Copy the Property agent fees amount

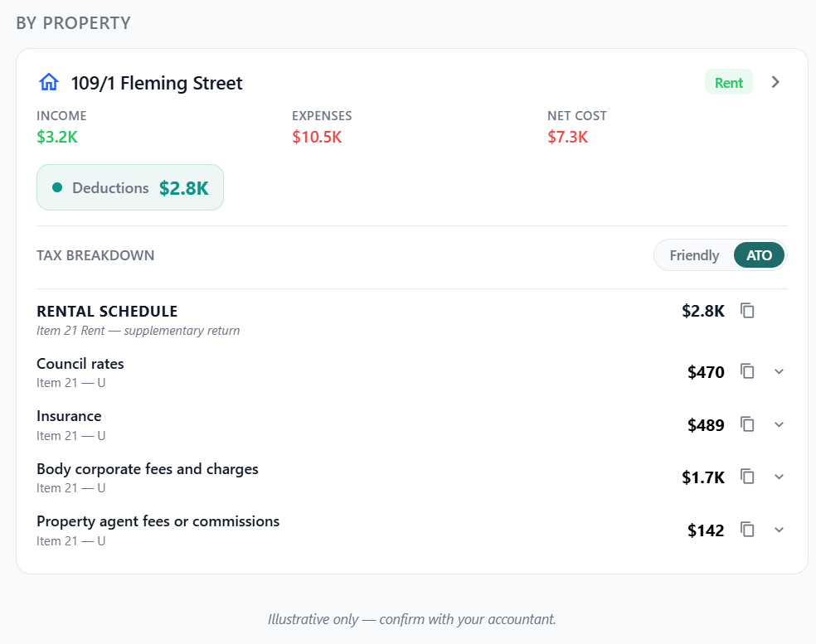(x=747, y=530)
